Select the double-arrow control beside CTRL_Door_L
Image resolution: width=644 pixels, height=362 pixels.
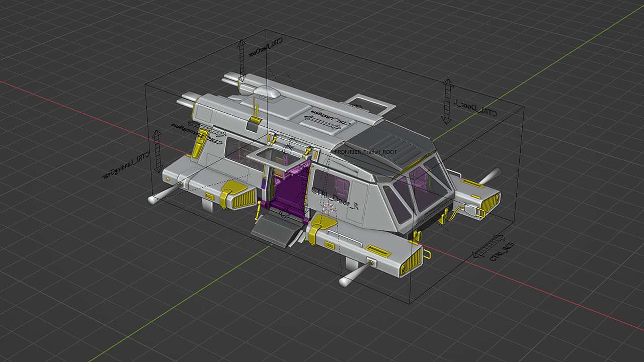[447, 101]
